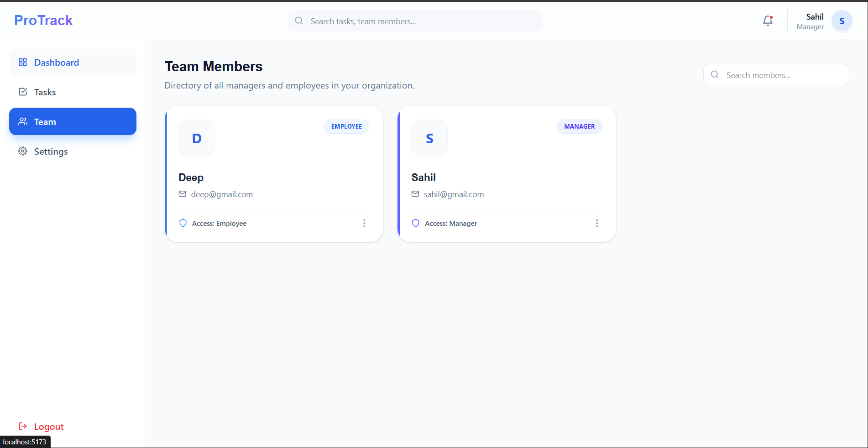Click Sahil's profile avatar in header

point(842,21)
